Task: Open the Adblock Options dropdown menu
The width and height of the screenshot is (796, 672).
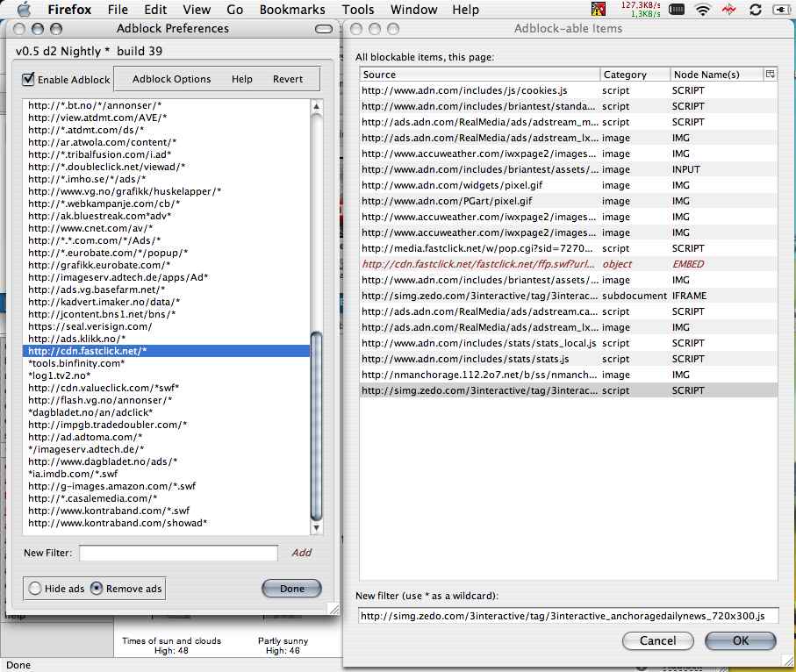Action: coord(172,79)
